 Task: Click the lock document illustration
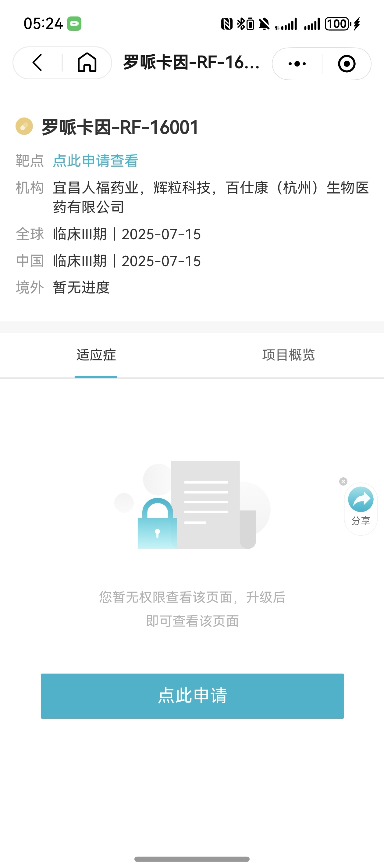pyautogui.click(x=192, y=505)
